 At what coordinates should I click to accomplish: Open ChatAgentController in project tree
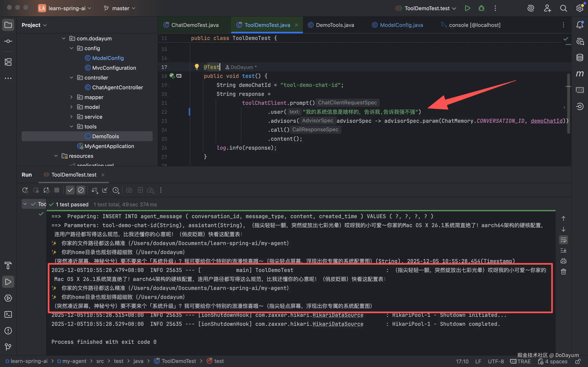pos(117,87)
